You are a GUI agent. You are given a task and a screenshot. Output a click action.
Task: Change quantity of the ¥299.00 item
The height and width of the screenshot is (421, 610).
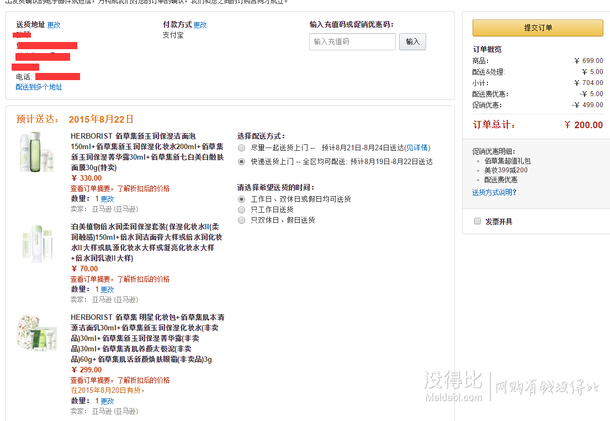pos(107,401)
